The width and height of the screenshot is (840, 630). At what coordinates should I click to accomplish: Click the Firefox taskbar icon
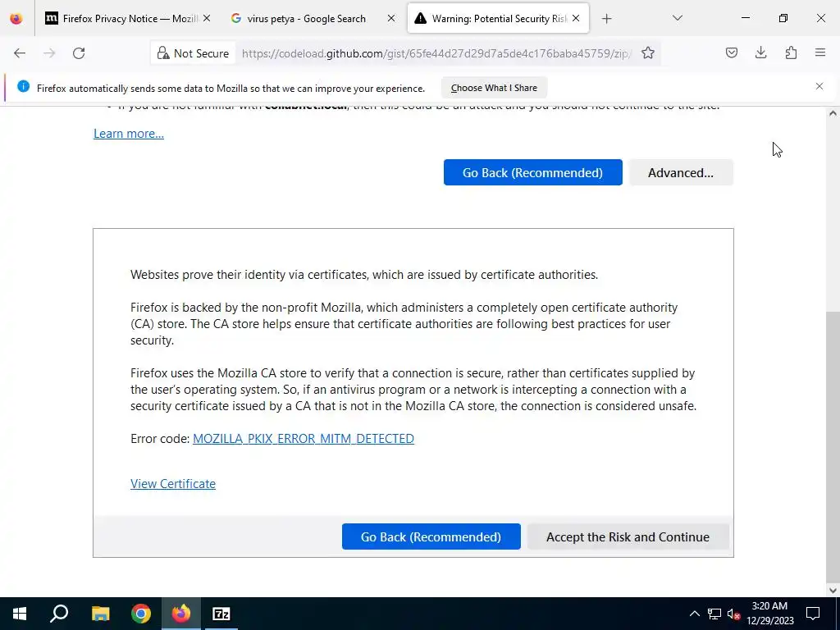(181, 614)
